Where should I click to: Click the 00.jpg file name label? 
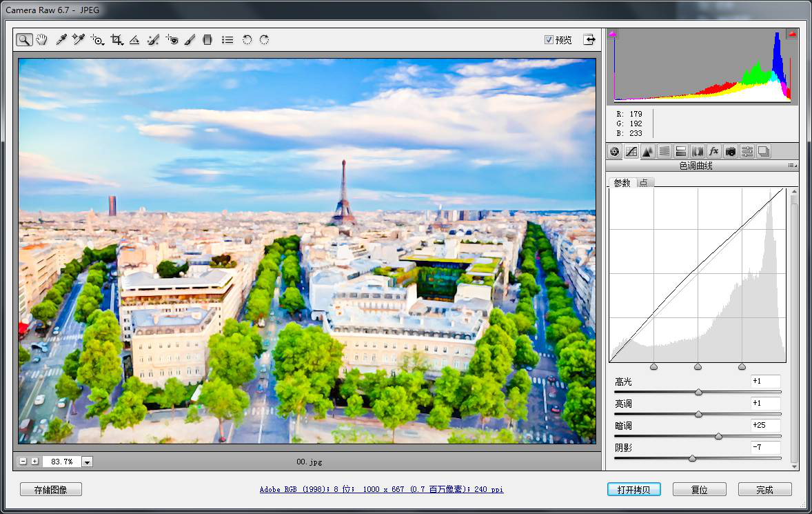tap(309, 462)
